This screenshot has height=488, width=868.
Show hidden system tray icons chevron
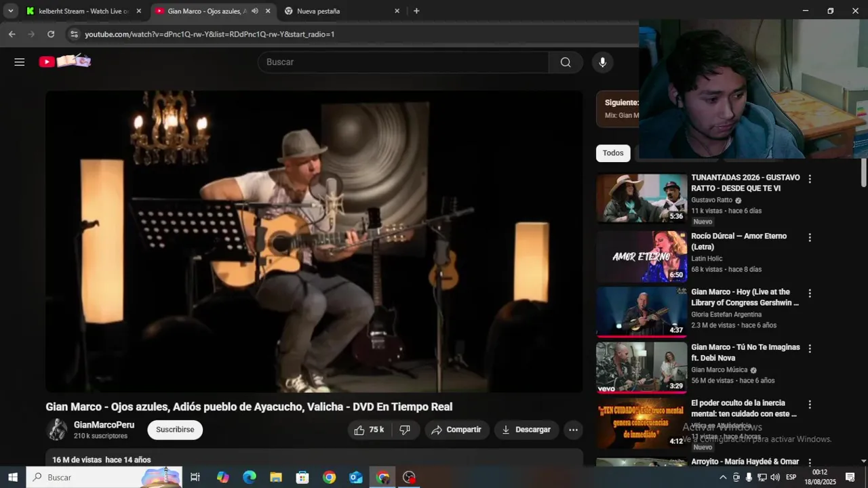click(723, 477)
